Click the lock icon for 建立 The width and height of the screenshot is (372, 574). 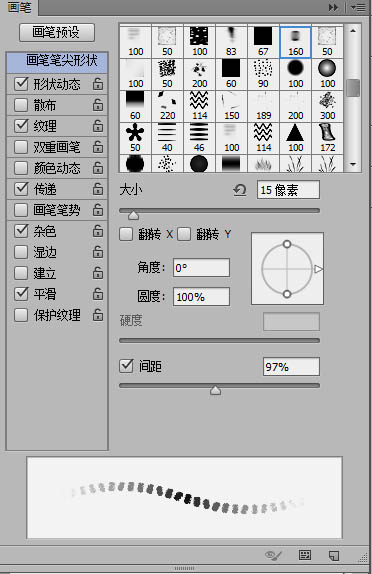coord(98,273)
